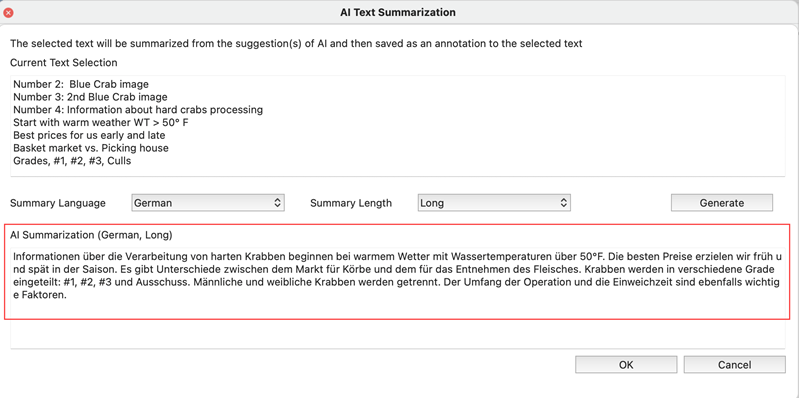Click the chevron arrows on the Long combo box

pyautogui.click(x=564, y=203)
